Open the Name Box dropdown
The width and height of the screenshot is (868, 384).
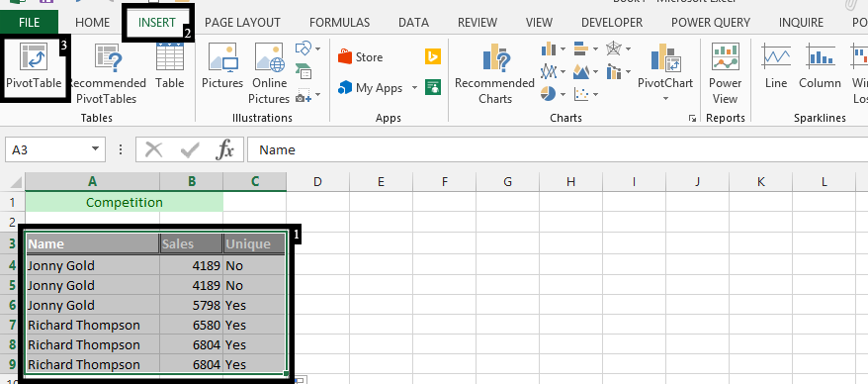tap(95, 149)
